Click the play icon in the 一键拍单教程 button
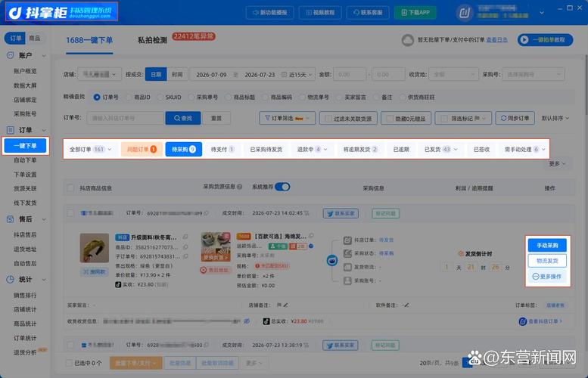Screen dimensions: 588x378 click(524, 40)
